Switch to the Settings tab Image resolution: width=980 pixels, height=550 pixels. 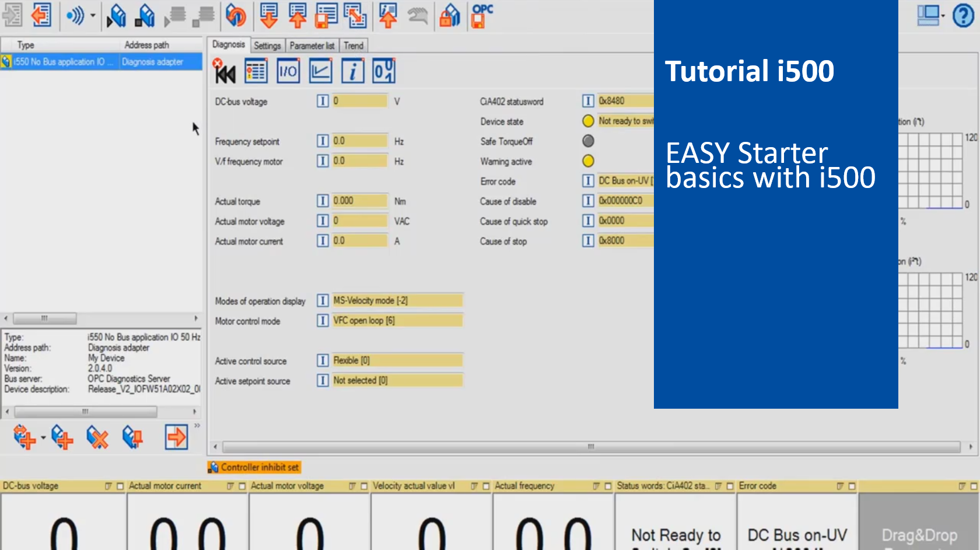click(x=267, y=45)
